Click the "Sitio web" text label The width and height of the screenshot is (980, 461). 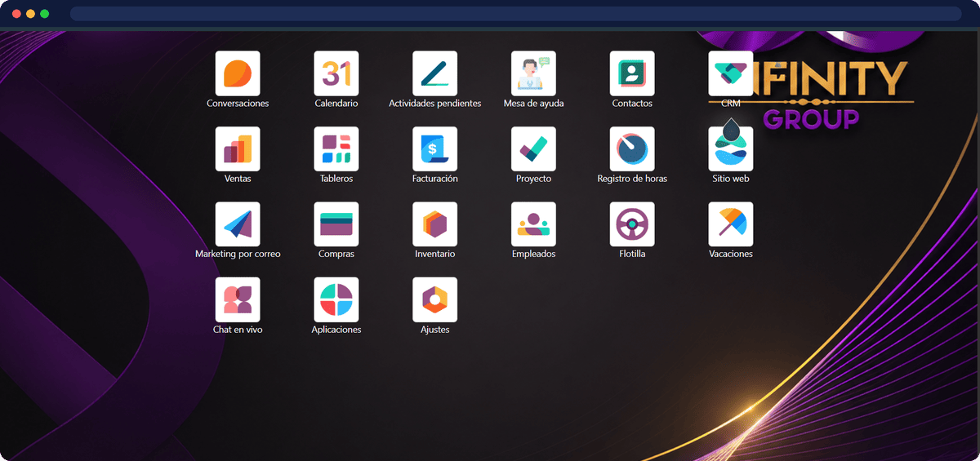click(x=731, y=179)
